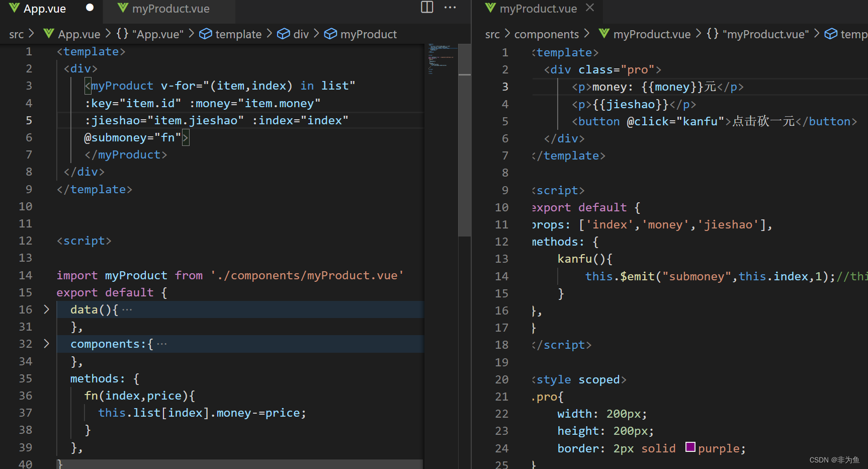Click the template breadcrumb in the left editor

(238, 34)
